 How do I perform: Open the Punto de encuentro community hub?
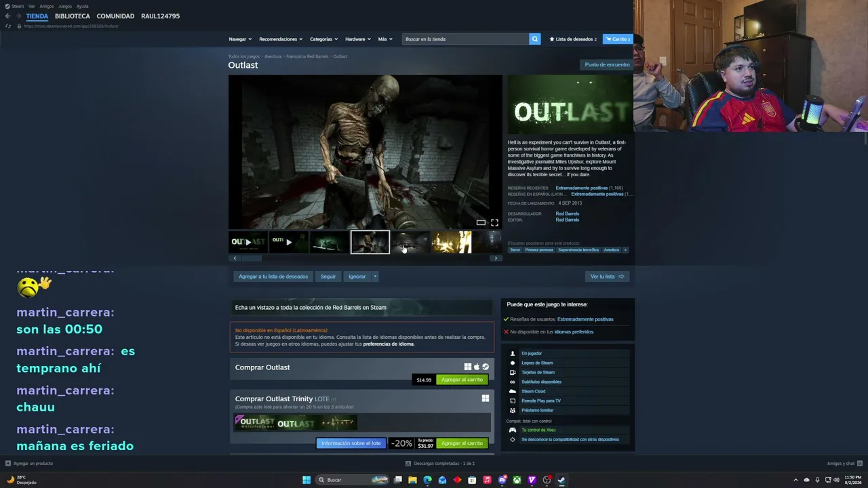pyautogui.click(x=607, y=64)
